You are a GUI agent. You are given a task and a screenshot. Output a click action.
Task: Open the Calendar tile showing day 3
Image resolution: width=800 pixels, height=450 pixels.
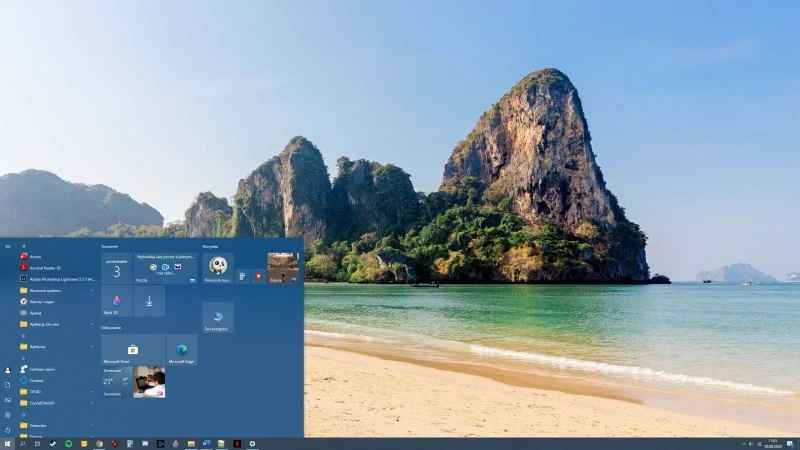coord(117,268)
